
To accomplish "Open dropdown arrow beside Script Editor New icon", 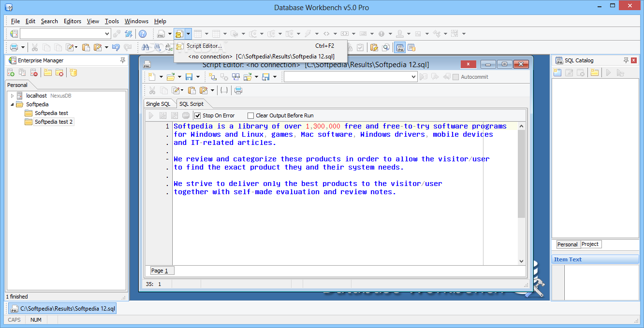I will [161, 77].
